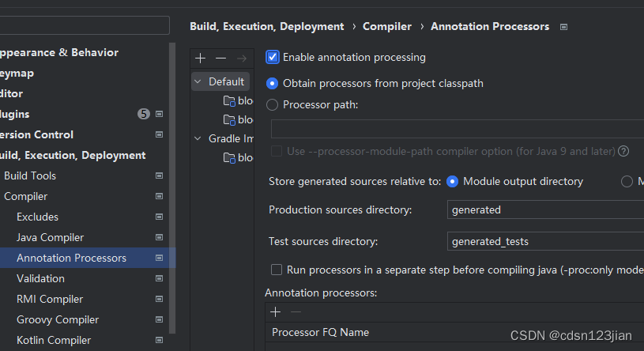Click the add profile plus icon
The image size is (644, 351).
tap(201, 58)
